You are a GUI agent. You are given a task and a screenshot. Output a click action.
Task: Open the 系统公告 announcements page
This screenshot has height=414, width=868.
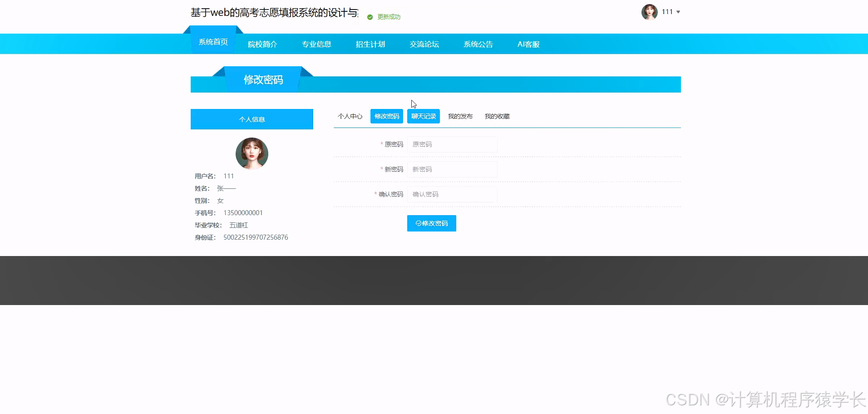478,44
